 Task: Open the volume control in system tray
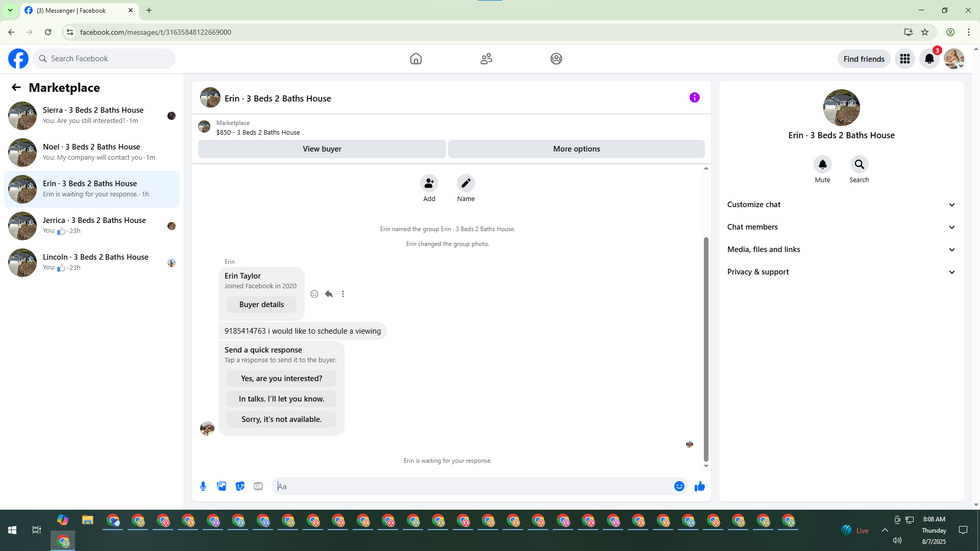[x=897, y=540]
